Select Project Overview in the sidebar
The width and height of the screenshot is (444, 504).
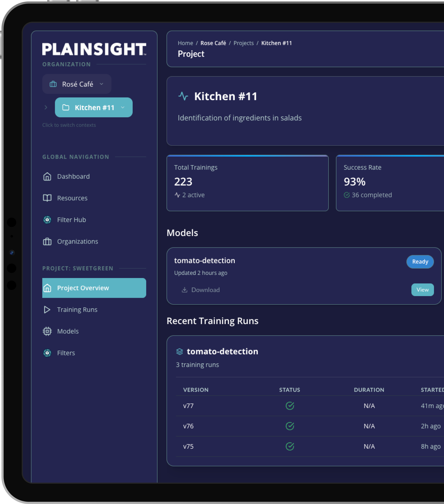[x=94, y=288]
